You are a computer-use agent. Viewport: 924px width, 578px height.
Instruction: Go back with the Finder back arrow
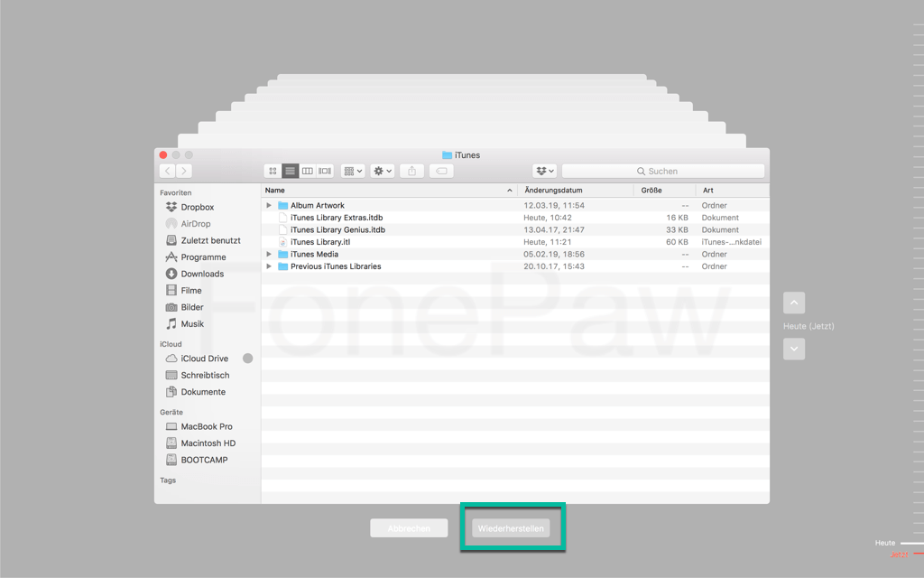pos(167,171)
